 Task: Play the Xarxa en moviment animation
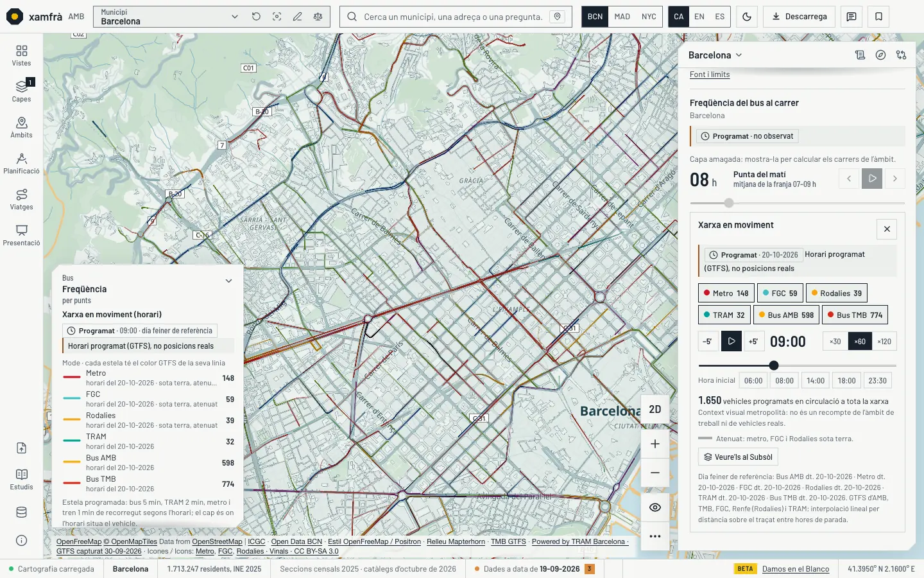[732, 342]
